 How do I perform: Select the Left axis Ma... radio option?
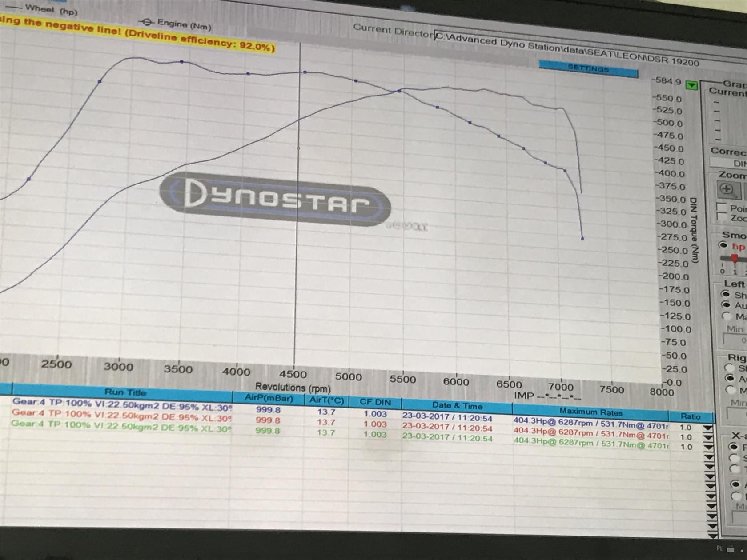coord(727,316)
